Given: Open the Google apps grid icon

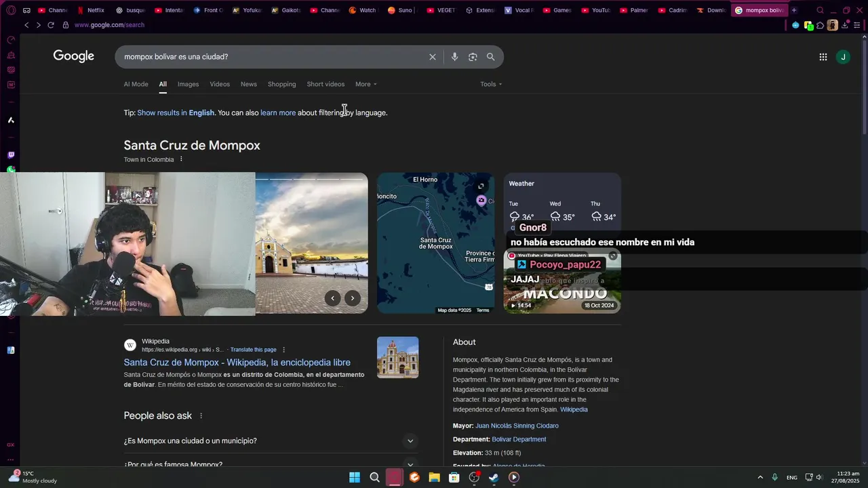Looking at the screenshot, I should pyautogui.click(x=823, y=57).
